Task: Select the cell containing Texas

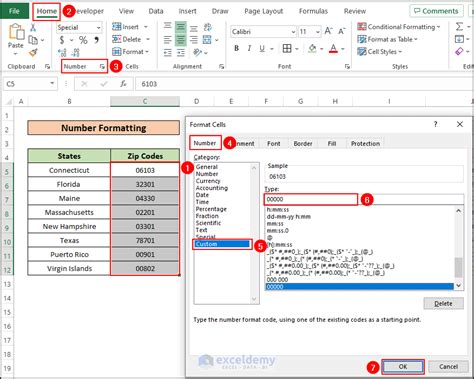Action: [69, 240]
